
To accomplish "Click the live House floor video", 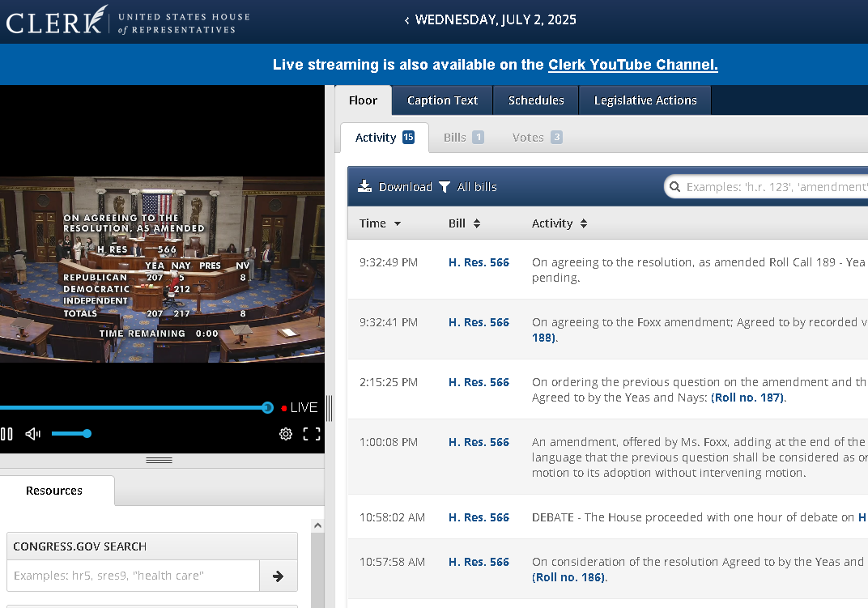I will pos(162,270).
